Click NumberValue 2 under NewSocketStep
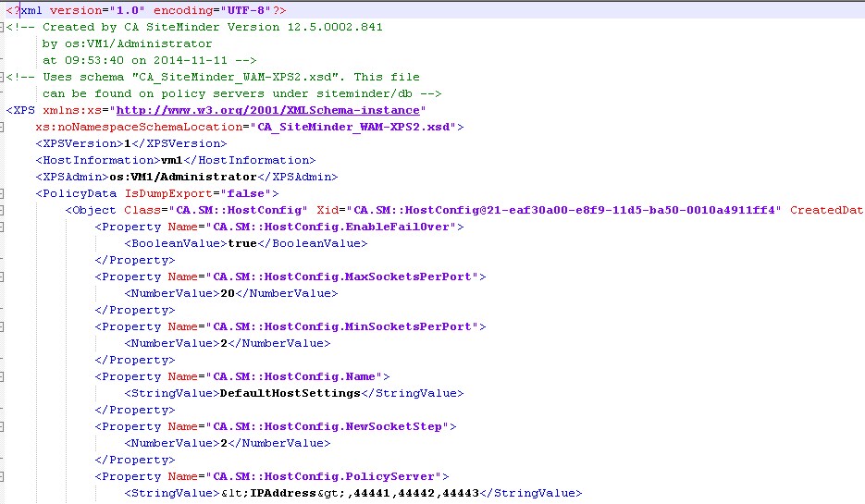The width and height of the screenshot is (865, 504). click(x=224, y=443)
